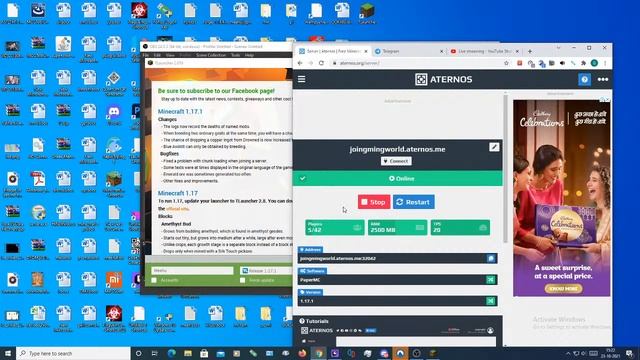The image size is (640, 360).
Task: Open Microsoft Edge from the taskbar
Action: tap(171, 353)
